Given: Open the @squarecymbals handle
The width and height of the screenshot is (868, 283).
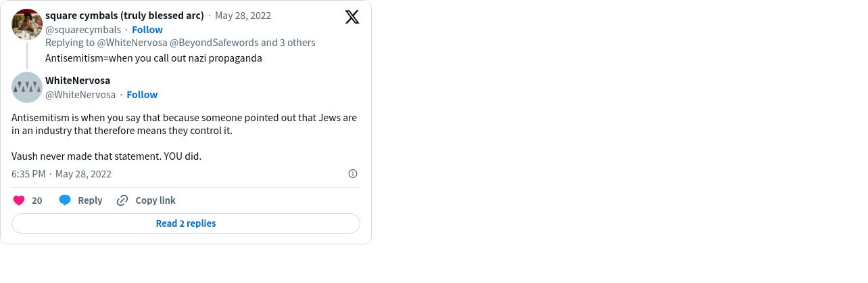Looking at the screenshot, I should click(x=83, y=30).
